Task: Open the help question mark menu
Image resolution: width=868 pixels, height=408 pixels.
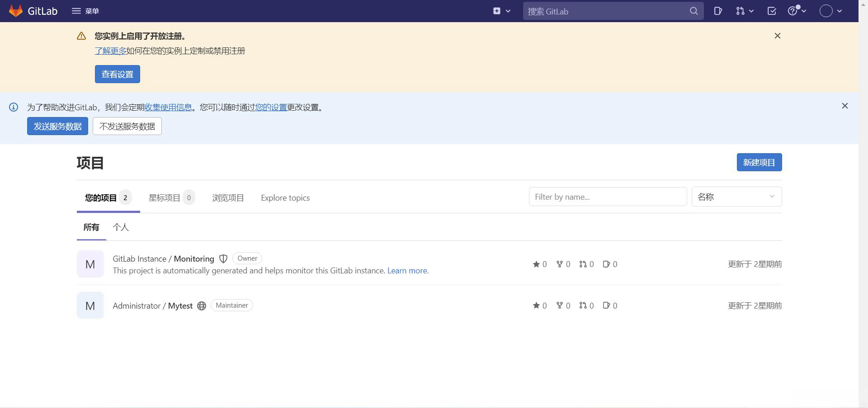Action: tap(797, 11)
